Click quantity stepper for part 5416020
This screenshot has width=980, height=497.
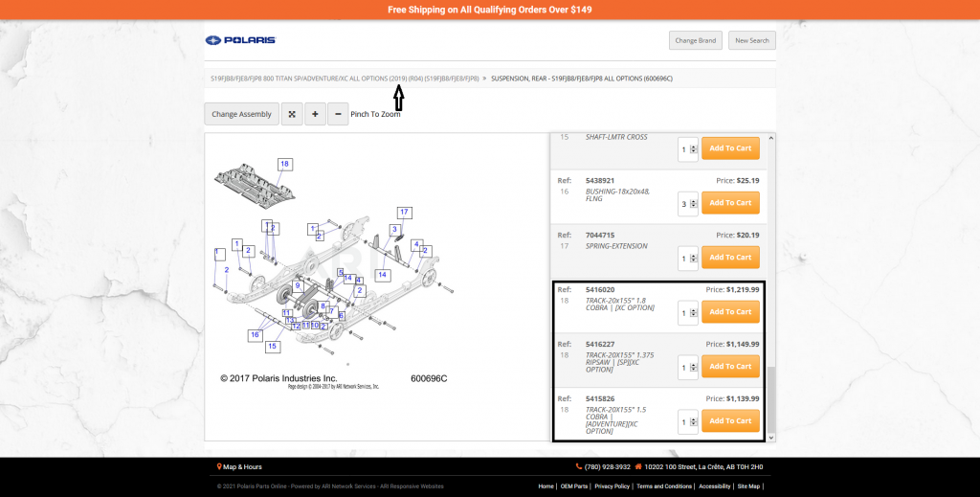[693, 312]
